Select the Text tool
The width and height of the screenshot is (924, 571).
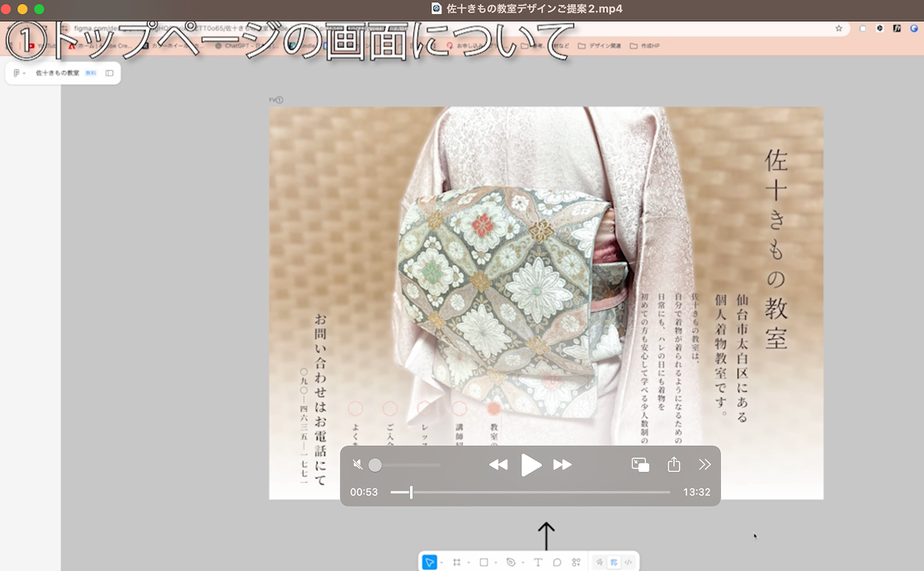[x=538, y=562]
